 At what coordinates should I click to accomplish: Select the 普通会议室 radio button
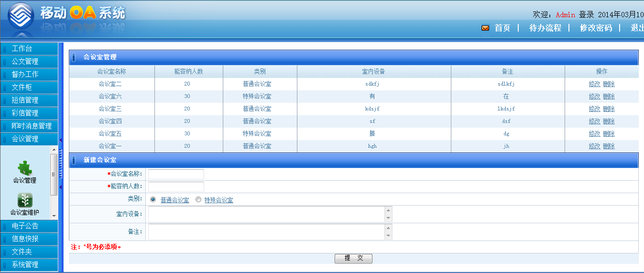point(153,200)
